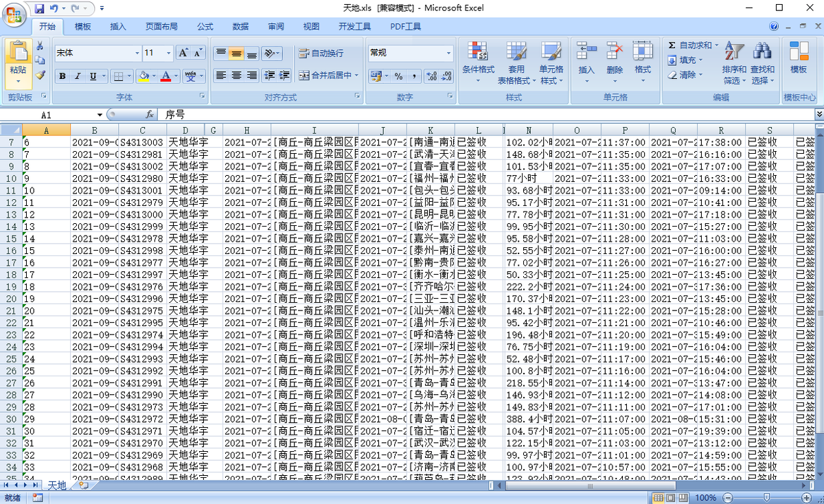Open the 模板 template center

799,59
